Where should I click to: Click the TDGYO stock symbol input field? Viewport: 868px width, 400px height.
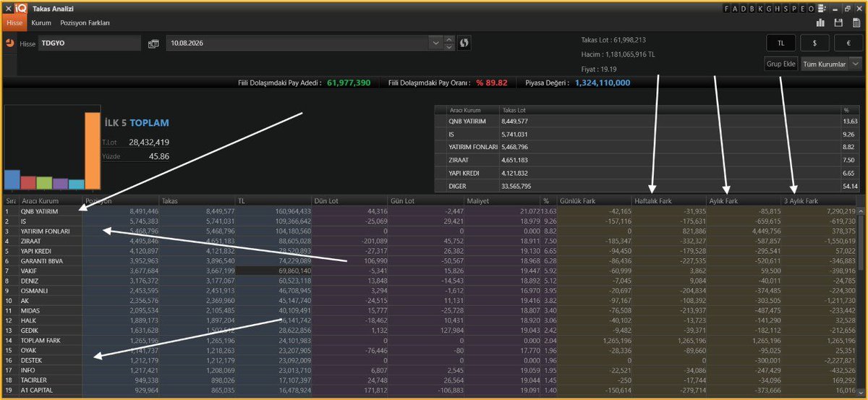(x=90, y=43)
